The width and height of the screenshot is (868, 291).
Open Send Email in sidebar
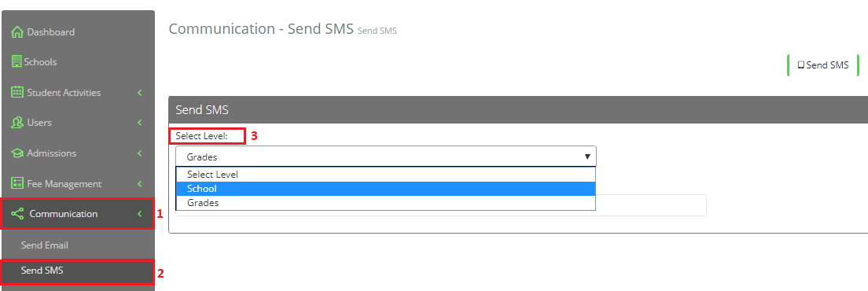(44, 245)
